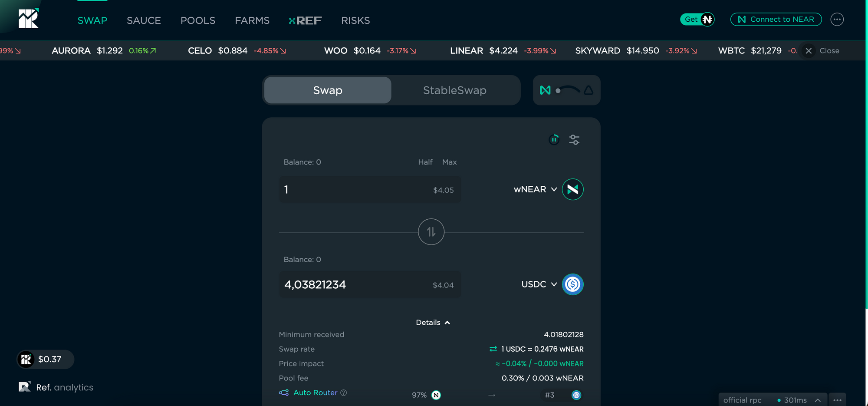Image resolution: width=868 pixels, height=406 pixels.
Task: Click the Aurora triangle icon in switch
Action: tap(589, 90)
